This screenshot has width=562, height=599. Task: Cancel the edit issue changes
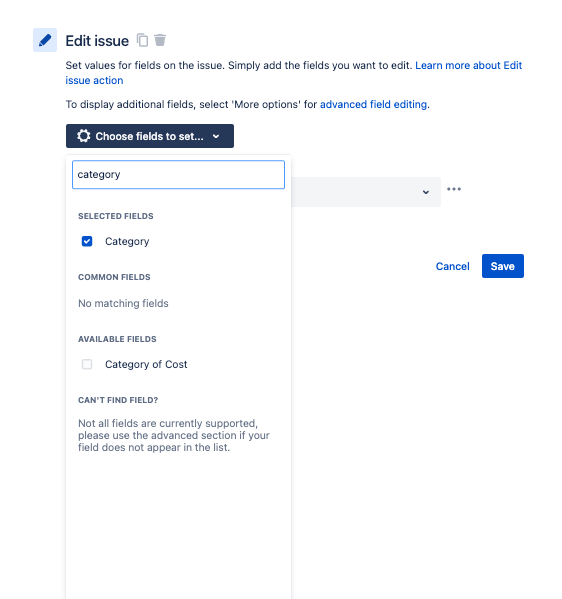(x=453, y=266)
